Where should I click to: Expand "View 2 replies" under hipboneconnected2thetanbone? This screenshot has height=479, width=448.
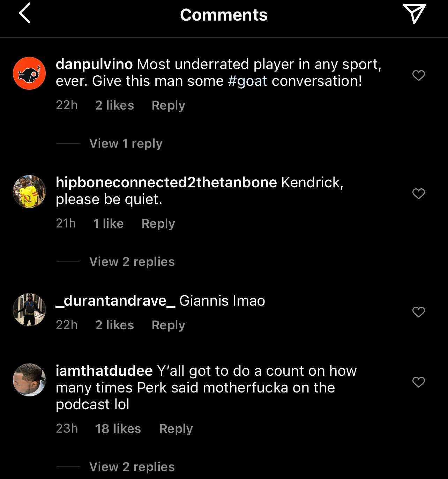click(x=132, y=262)
